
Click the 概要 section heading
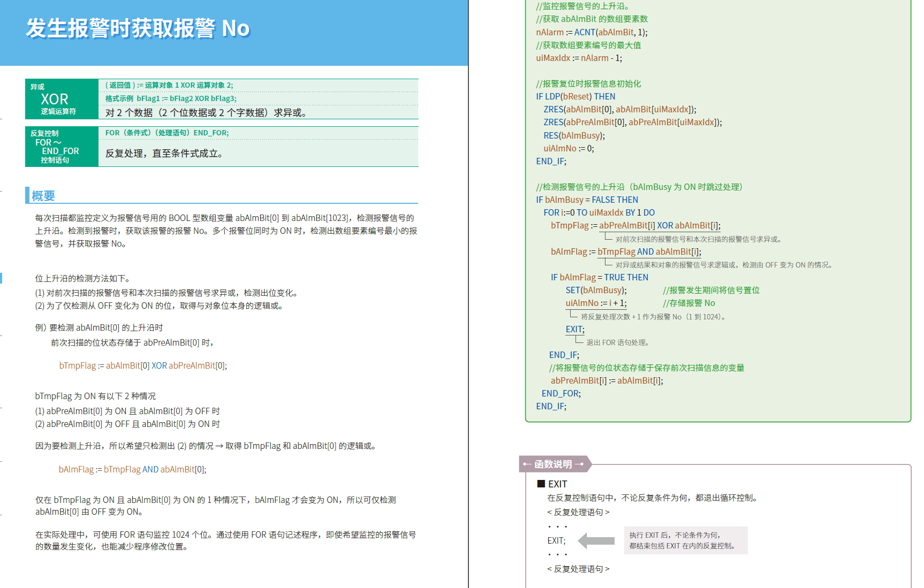(x=43, y=196)
